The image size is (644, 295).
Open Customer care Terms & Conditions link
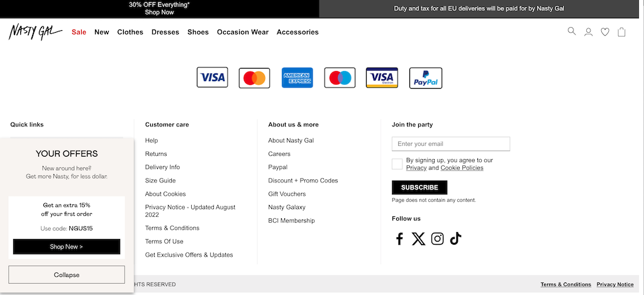pyautogui.click(x=172, y=228)
